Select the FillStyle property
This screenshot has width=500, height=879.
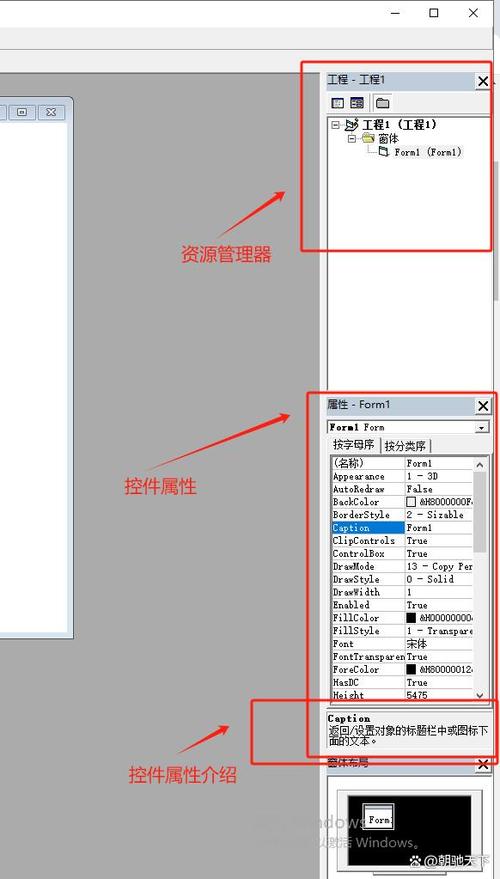coord(368,631)
